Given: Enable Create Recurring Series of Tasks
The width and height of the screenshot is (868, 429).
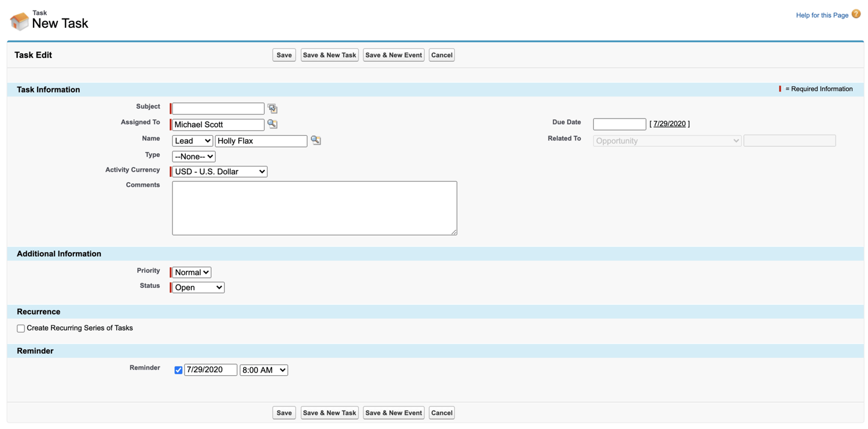Looking at the screenshot, I should [20, 328].
